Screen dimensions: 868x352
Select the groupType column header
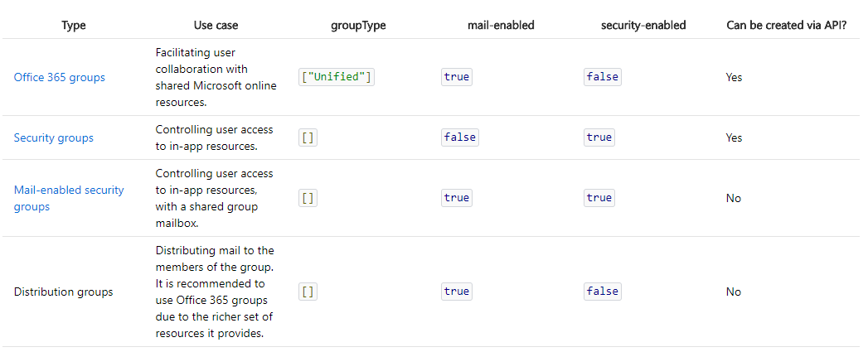(x=358, y=25)
